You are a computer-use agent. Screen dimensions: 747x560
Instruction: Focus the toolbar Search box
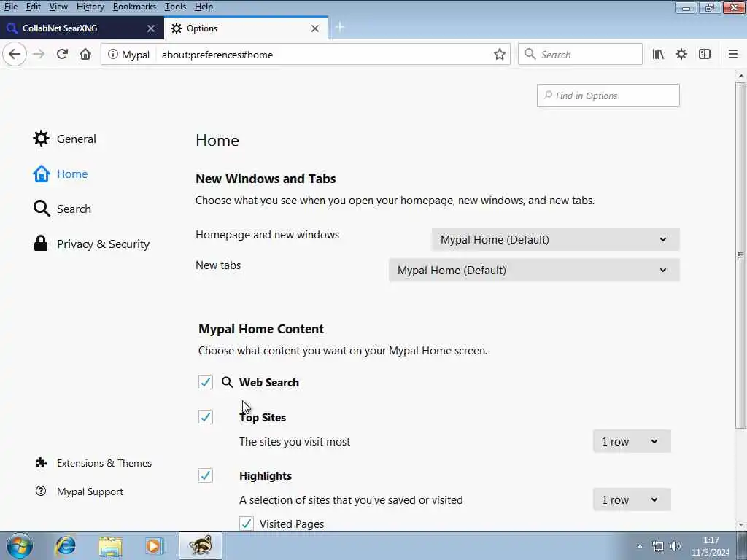click(x=580, y=54)
